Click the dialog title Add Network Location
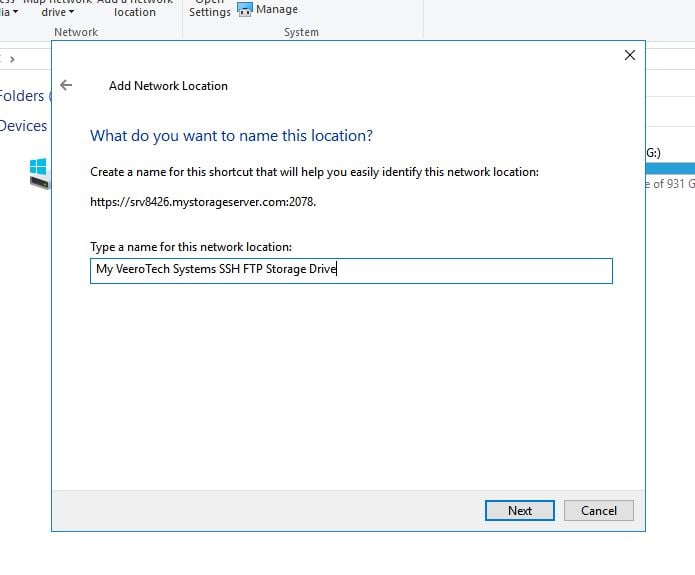Viewport: 695px width, 575px height. pyautogui.click(x=168, y=86)
